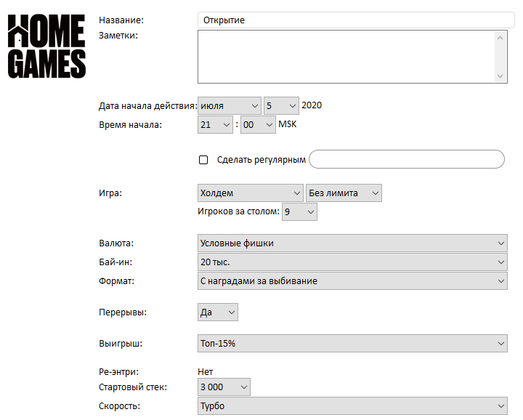Click the Название field containing Открытие
This screenshot has width=523, height=420.
356,20
